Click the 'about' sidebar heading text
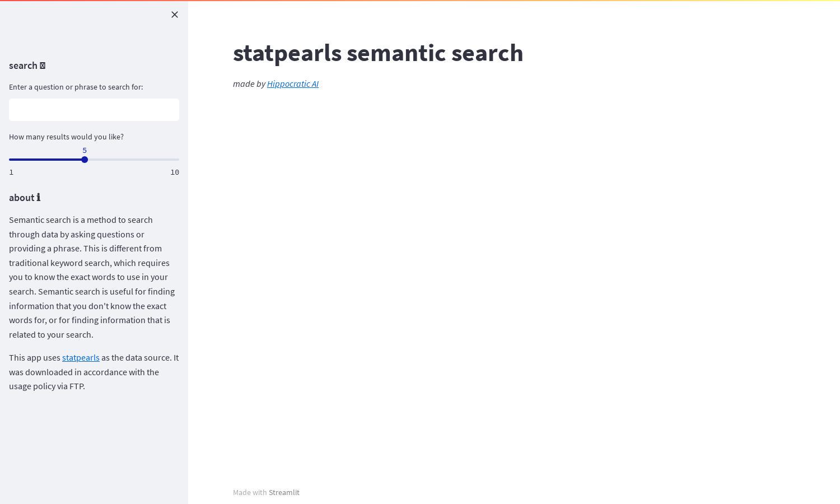This screenshot has height=504, width=840. pos(22,198)
